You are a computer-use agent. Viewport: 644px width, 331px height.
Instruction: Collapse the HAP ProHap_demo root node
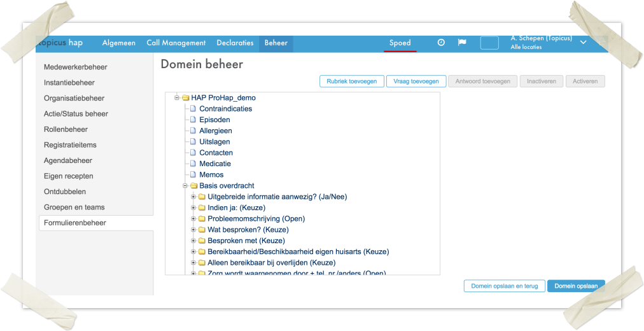177,98
